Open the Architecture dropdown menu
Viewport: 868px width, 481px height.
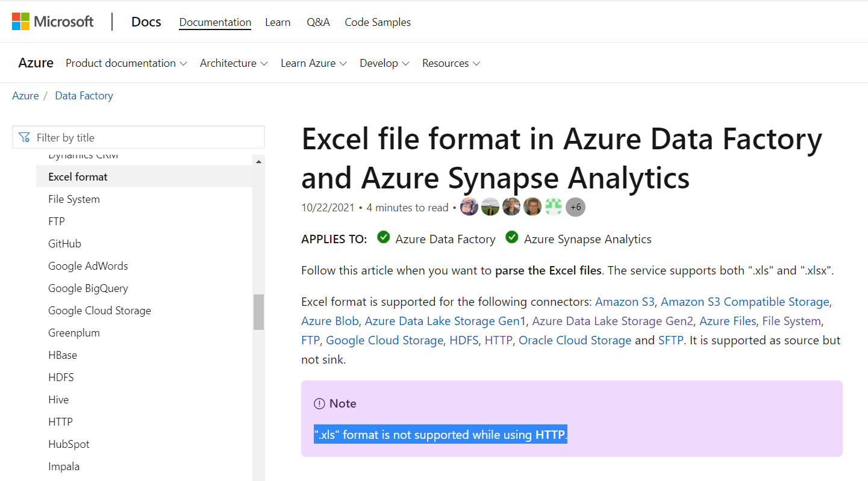click(x=234, y=63)
